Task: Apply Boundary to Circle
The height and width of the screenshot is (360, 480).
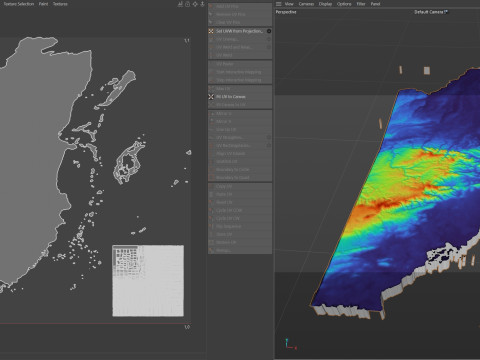Action: pyautogui.click(x=240, y=170)
